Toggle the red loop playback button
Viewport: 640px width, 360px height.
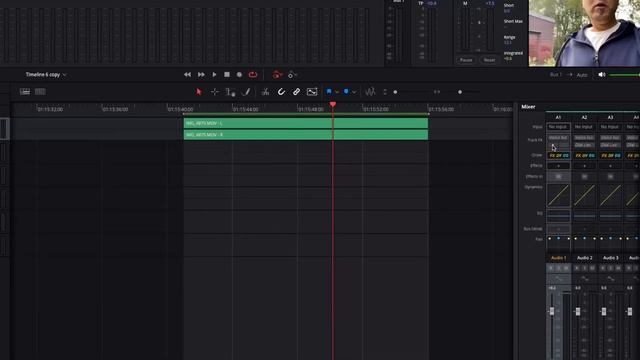click(253, 75)
